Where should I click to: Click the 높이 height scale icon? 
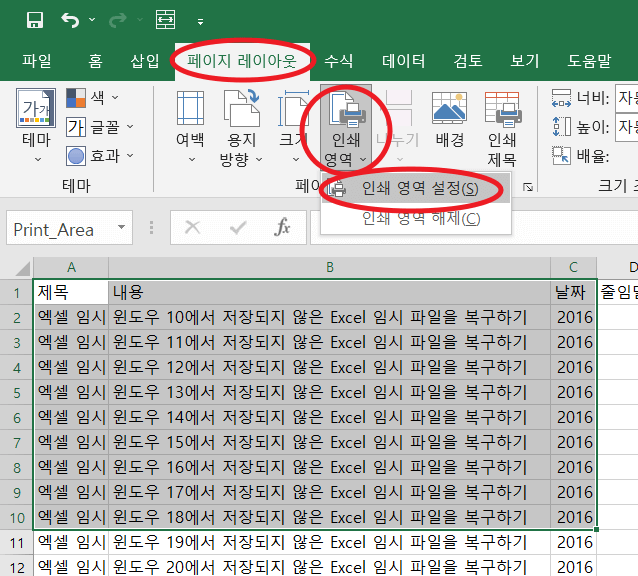[562, 127]
